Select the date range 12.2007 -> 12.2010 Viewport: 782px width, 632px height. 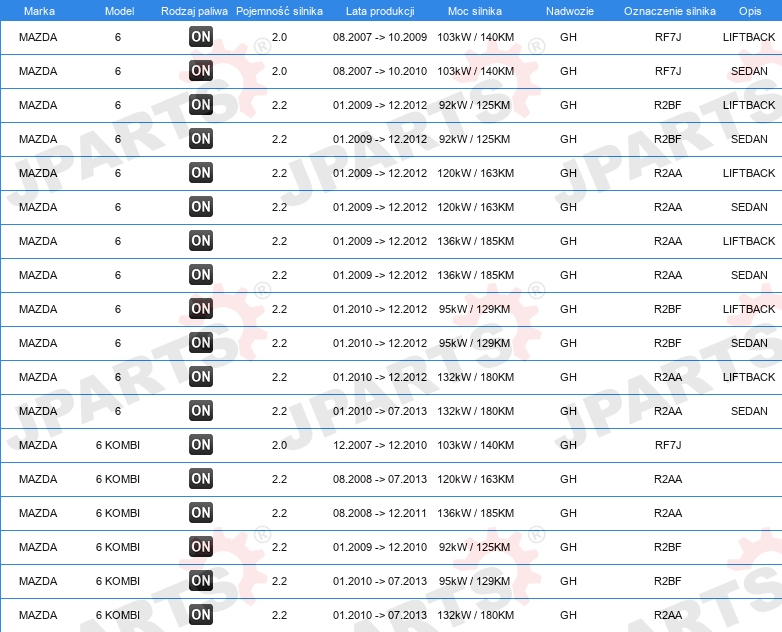click(x=380, y=445)
